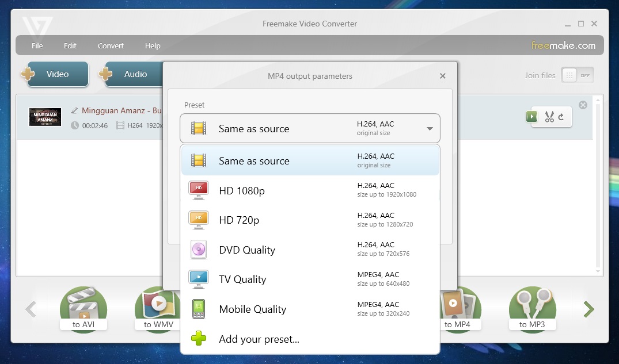Convert to AVI format
Image resolution: width=619 pixels, height=364 pixels.
pos(83,309)
